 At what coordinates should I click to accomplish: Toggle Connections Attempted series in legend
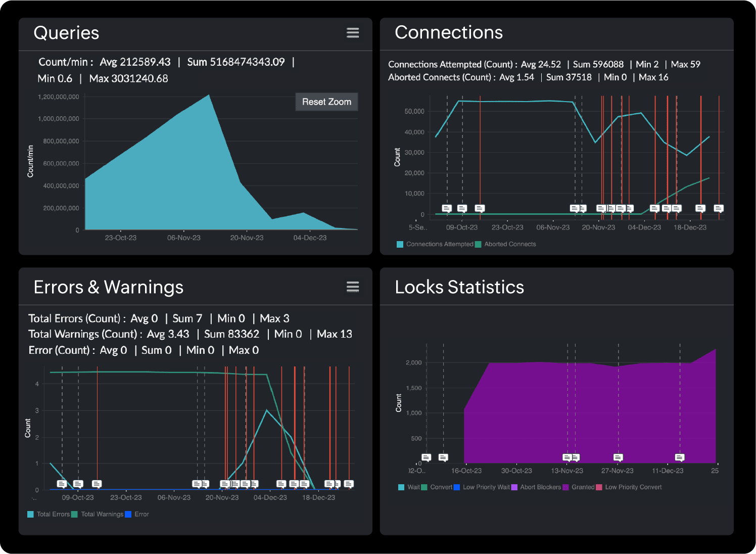[x=439, y=244]
